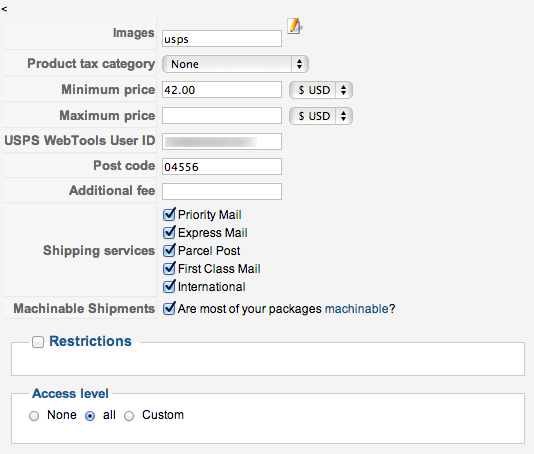Click the Images text field
The width and height of the screenshot is (534, 454).
pyautogui.click(x=222, y=38)
